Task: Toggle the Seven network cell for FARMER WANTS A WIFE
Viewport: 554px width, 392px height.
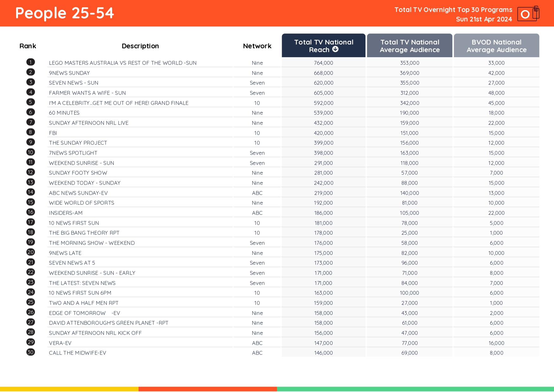Action: (257, 93)
